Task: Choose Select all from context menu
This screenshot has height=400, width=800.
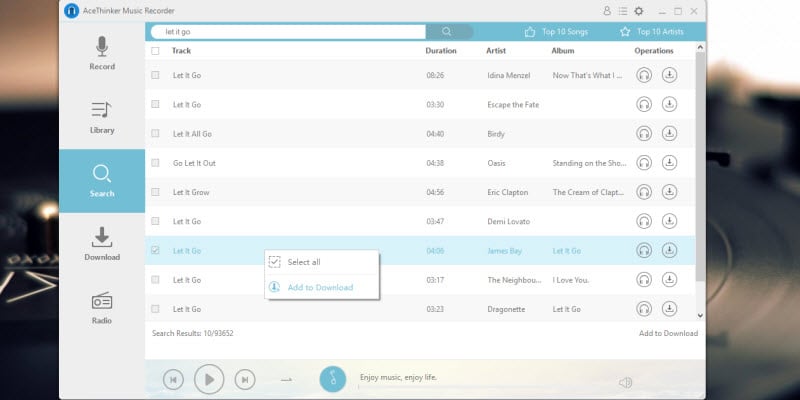Action: coord(321,262)
